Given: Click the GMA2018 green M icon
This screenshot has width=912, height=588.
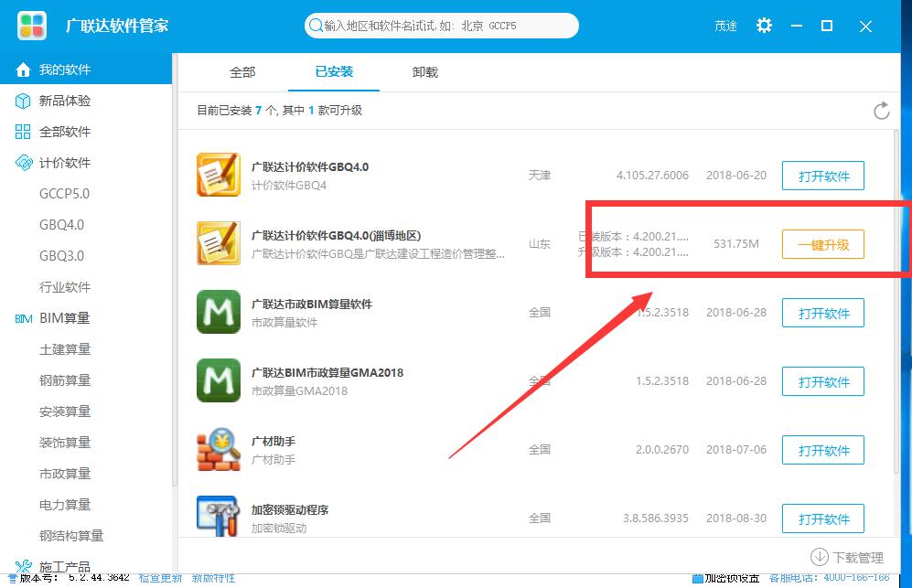Looking at the screenshot, I should [219, 380].
